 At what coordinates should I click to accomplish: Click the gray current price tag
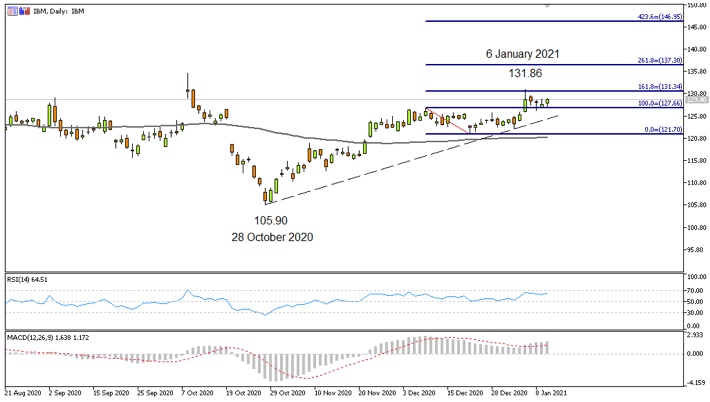tap(696, 100)
